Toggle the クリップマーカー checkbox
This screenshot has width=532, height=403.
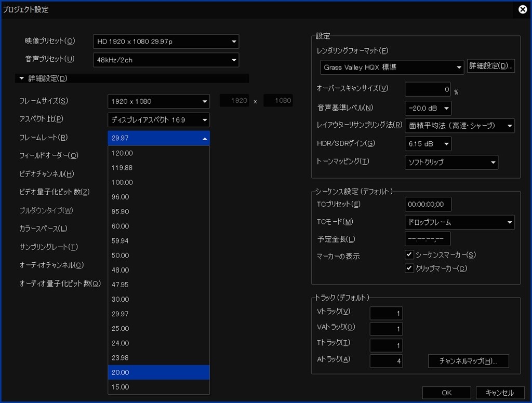tap(409, 268)
